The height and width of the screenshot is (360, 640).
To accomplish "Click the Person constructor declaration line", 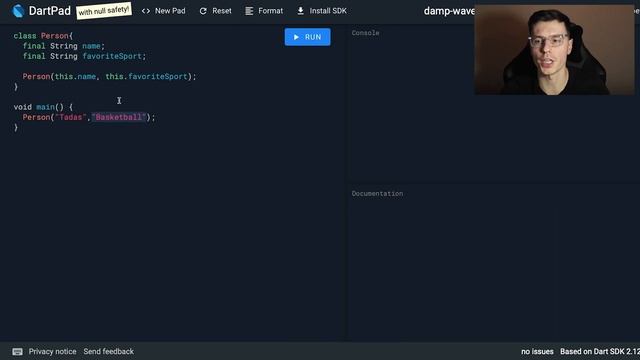I will 109,77.
